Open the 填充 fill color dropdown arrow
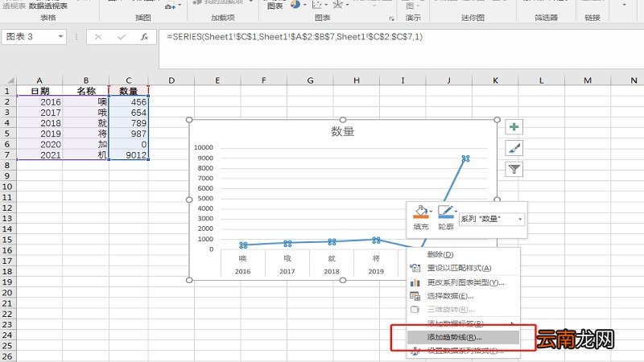644x362 pixels. [x=431, y=212]
